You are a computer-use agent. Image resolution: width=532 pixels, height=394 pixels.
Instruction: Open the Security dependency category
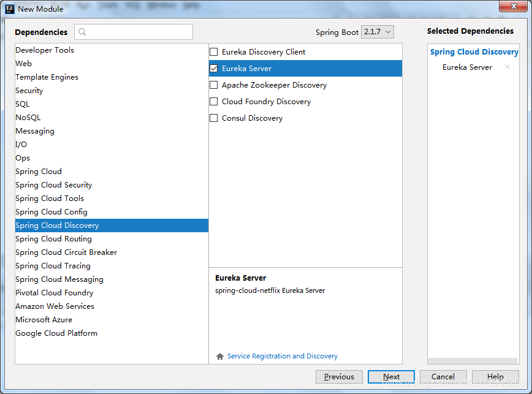click(112, 91)
